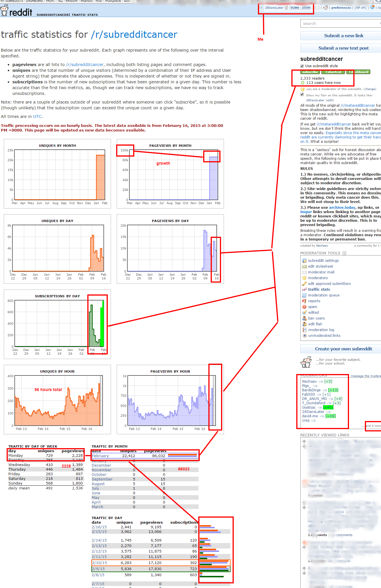This screenshot has width=381, height=588.
Task: Click the moderation queue scroll icon
Action: click(x=304, y=295)
